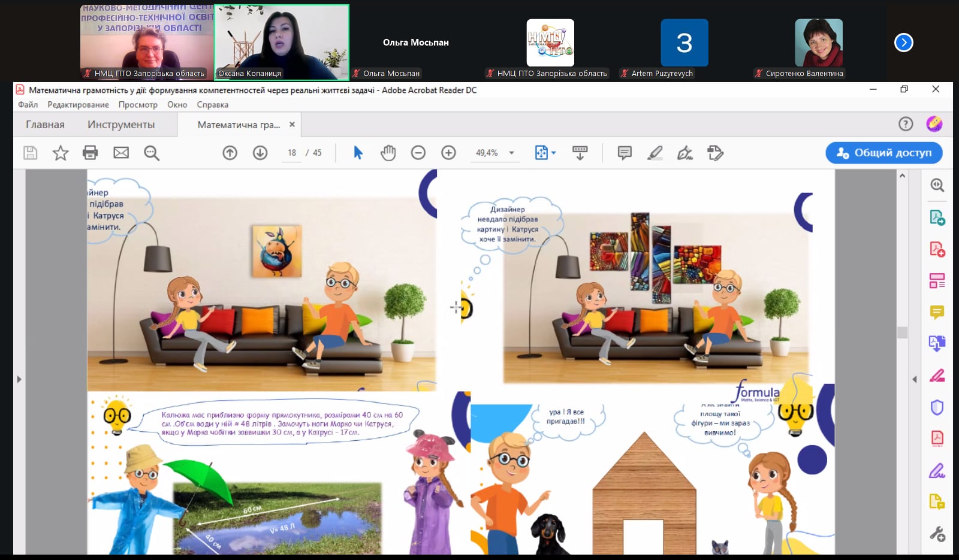Image resolution: width=959 pixels, height=560 pixels.
Task: Select the highlight text pen tool
Action: coord(655,153)
